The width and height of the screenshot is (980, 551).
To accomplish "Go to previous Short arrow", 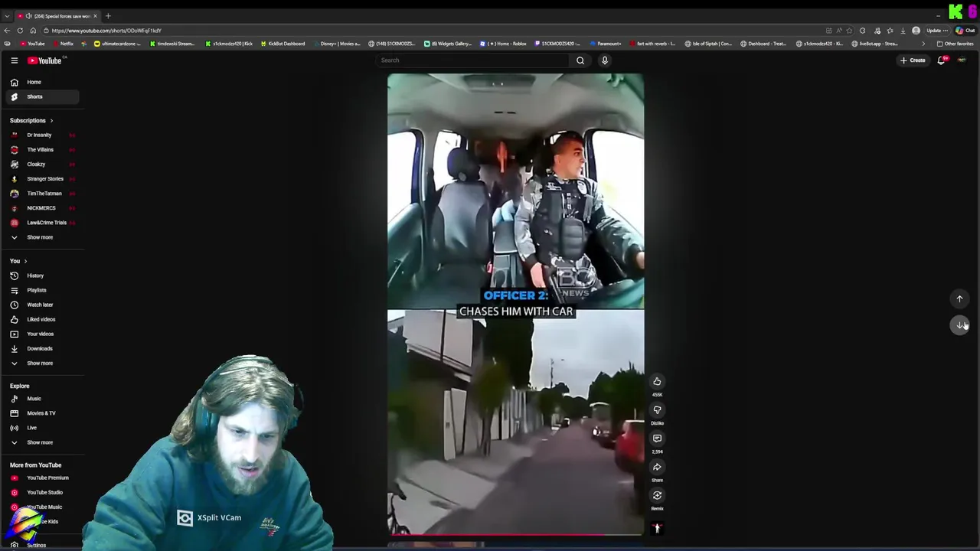I will [x=959, y=299].
